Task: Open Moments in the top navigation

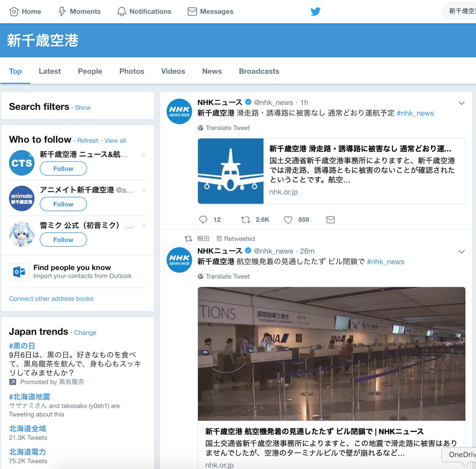Action: 79,11
